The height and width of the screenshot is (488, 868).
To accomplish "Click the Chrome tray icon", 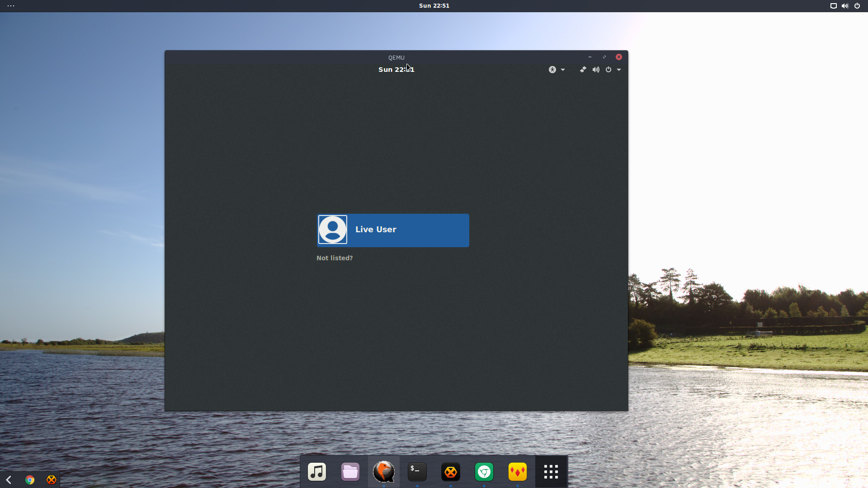I will (x=30, y=480).
